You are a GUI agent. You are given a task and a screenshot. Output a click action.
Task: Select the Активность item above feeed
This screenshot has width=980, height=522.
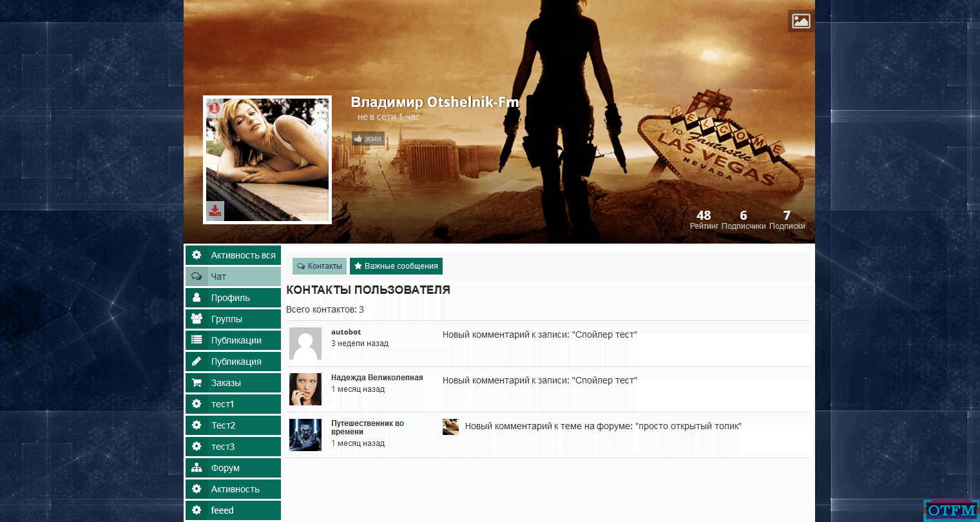coord(233,489)
